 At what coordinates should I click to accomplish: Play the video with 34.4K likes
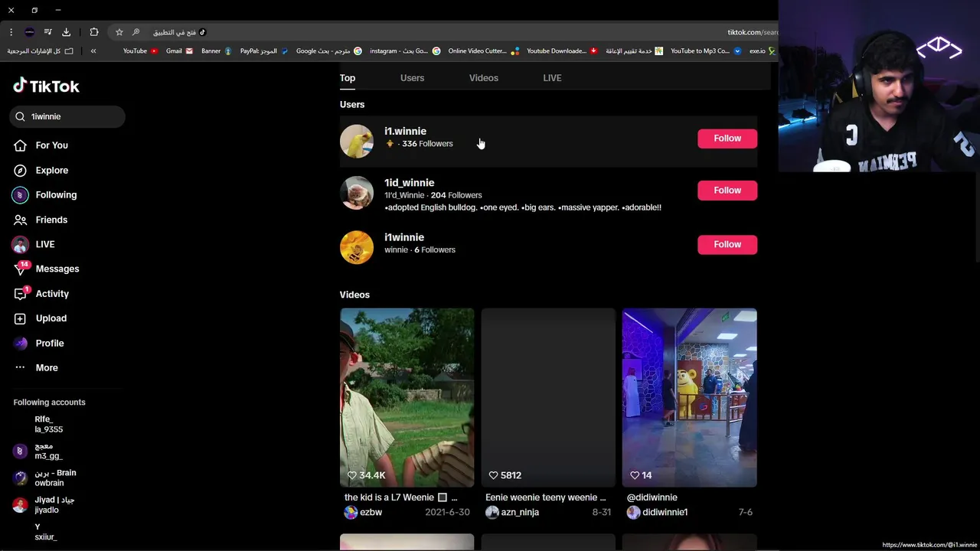click(407, 397)
